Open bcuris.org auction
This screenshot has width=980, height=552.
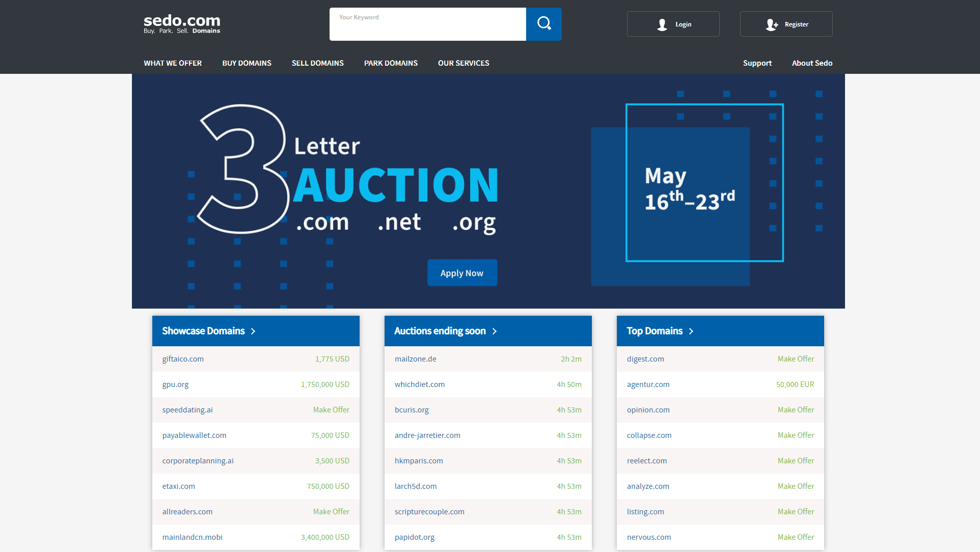point(412,410)
